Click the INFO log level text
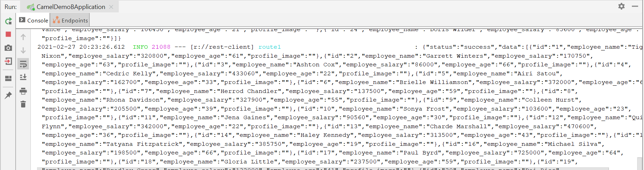The width and height of the screenshot is (644, 170). [x=140, y=47]
